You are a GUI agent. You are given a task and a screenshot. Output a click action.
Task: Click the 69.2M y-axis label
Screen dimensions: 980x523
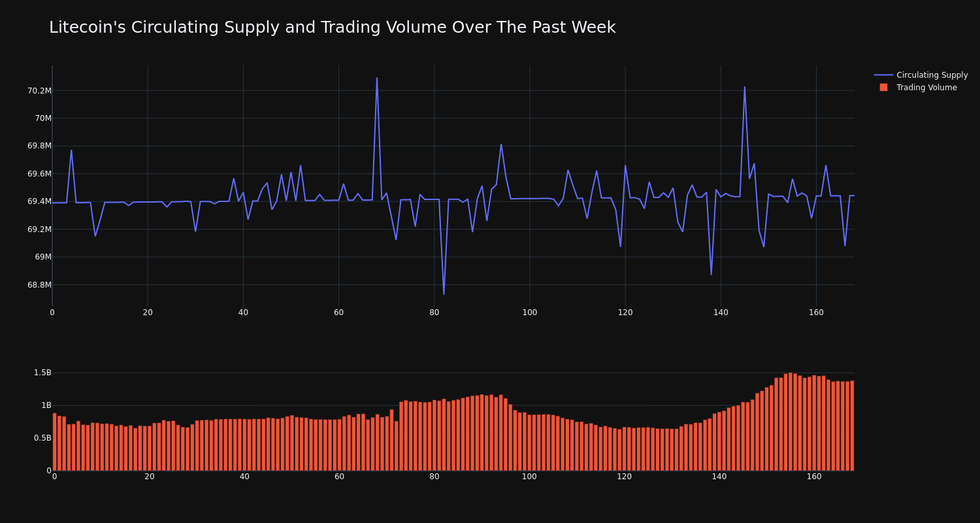coord(39,229)
